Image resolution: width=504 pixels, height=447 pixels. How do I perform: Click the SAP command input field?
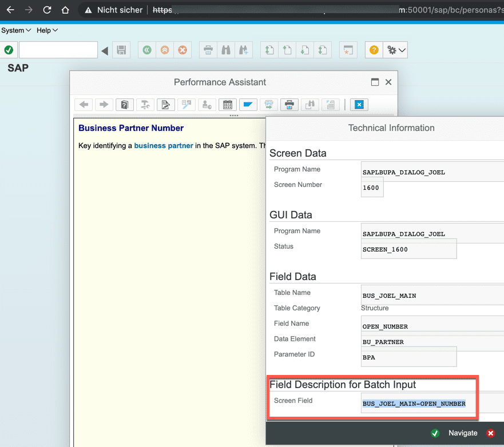pos(58,50)
